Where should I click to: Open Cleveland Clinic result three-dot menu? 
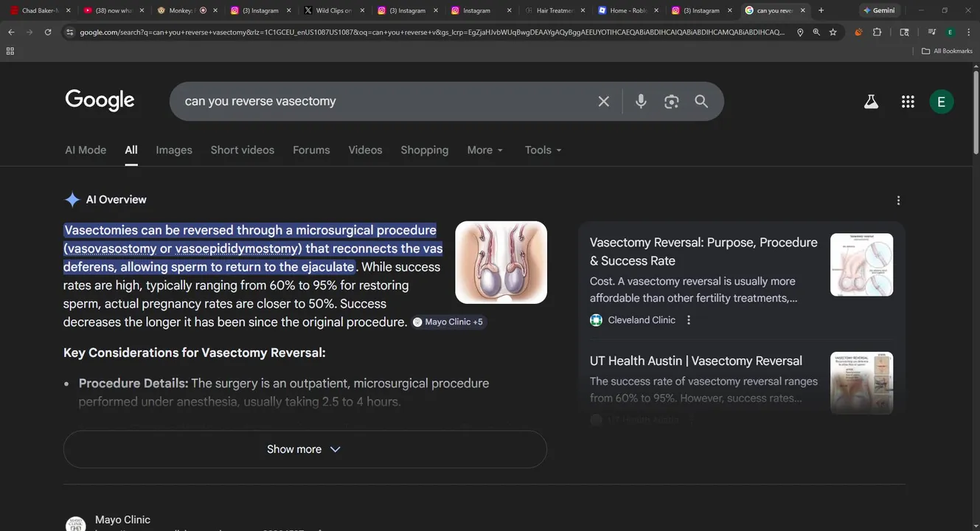(x=689, y=320)
